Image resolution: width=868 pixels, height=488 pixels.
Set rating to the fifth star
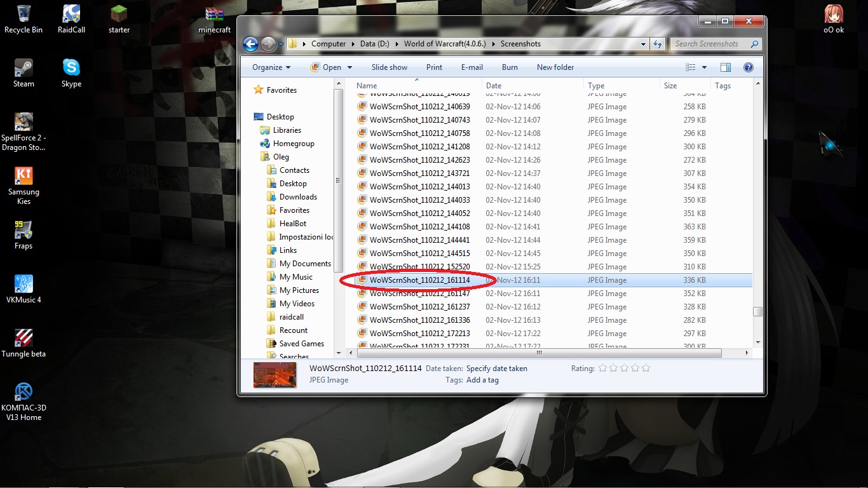(646, 368)
